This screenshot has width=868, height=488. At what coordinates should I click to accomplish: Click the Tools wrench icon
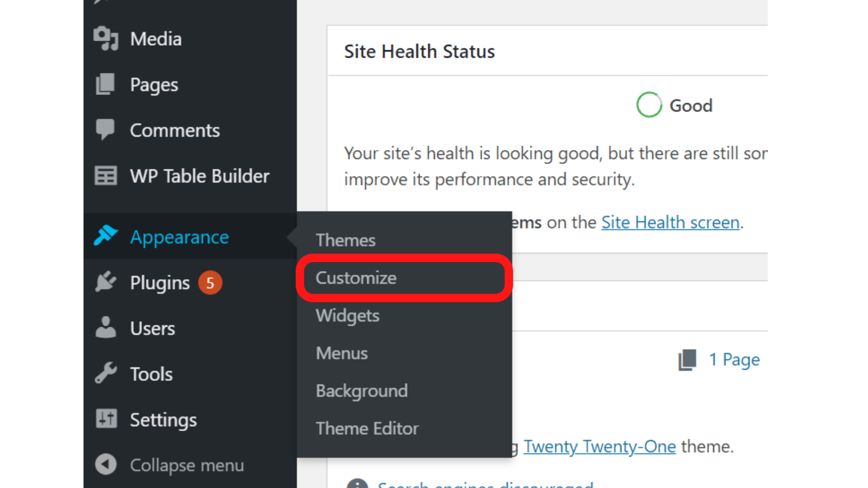click(x=105, y=374)
